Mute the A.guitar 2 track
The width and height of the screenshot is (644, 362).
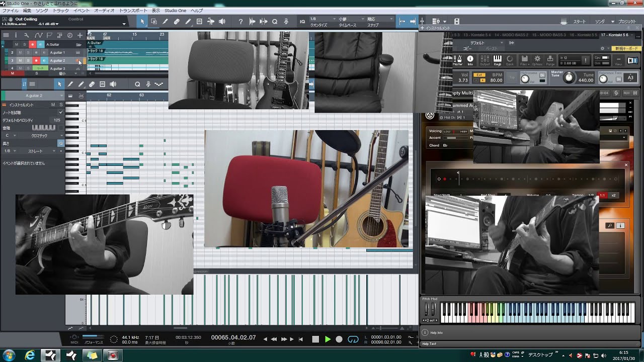click(20, 60)
